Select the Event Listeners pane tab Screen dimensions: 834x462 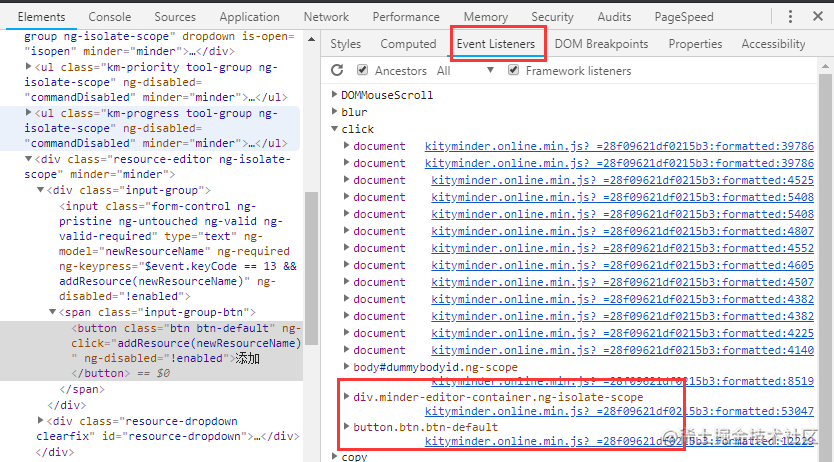(x=496, y=44)
